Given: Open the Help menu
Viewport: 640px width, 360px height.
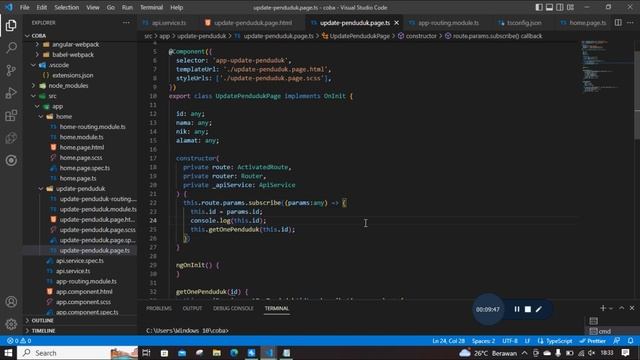Looking at the screenshot, I should (x=176, y=7).
